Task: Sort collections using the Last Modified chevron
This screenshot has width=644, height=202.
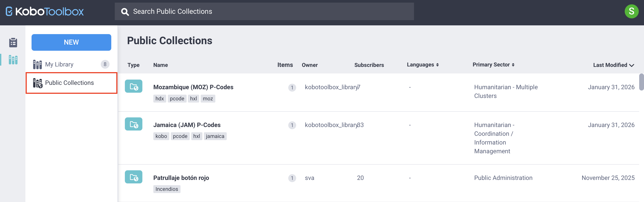Action: 631,65
